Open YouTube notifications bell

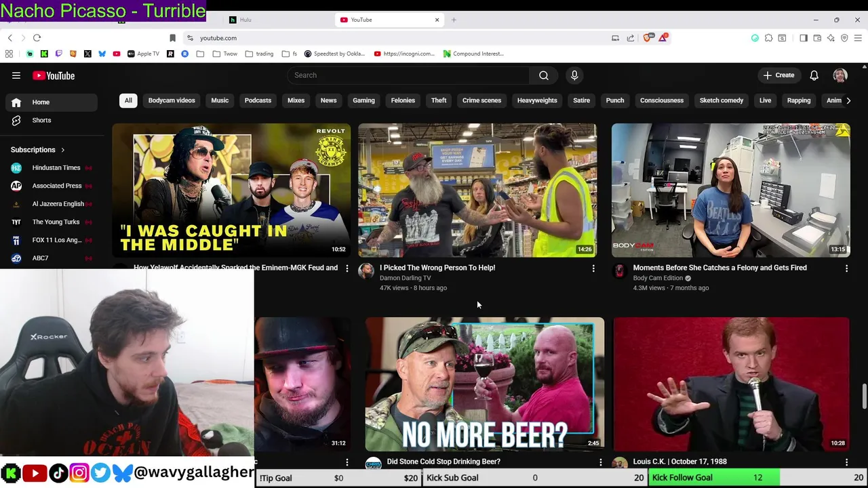pos(814,75)
